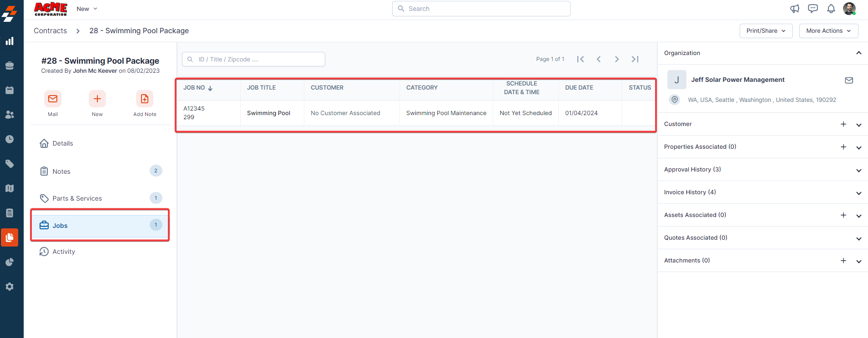868x338 pixels.
Task: Switch to the Parts & Services tab
Action: tap(77, 198)
